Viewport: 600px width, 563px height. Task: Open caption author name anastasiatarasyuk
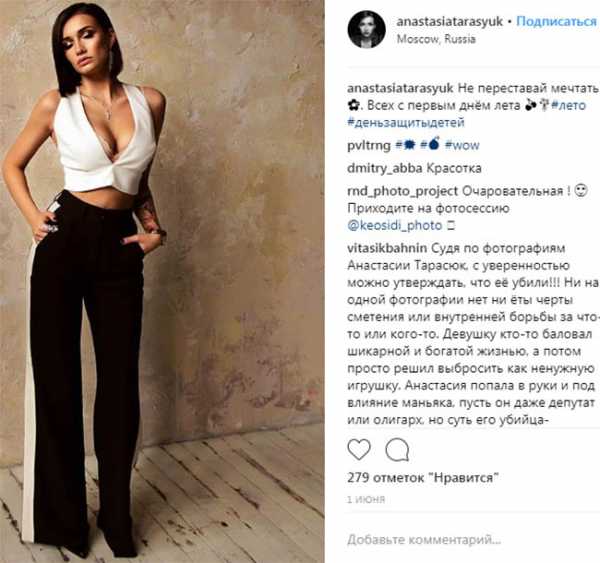(400, 88)
